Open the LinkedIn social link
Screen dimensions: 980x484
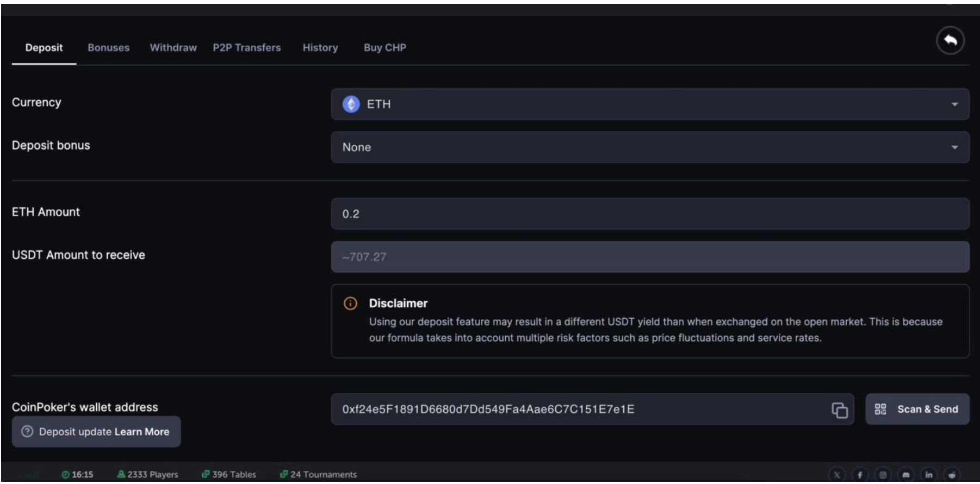(x=929, y=475)
